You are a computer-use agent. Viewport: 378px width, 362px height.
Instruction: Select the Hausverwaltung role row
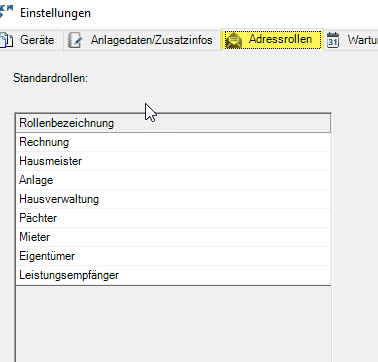173,199
